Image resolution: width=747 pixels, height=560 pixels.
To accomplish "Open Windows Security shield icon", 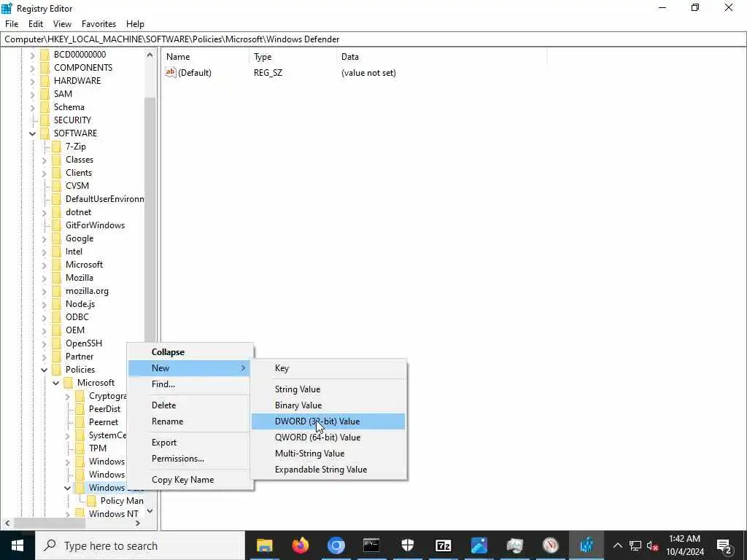I will tap(407, 545).
